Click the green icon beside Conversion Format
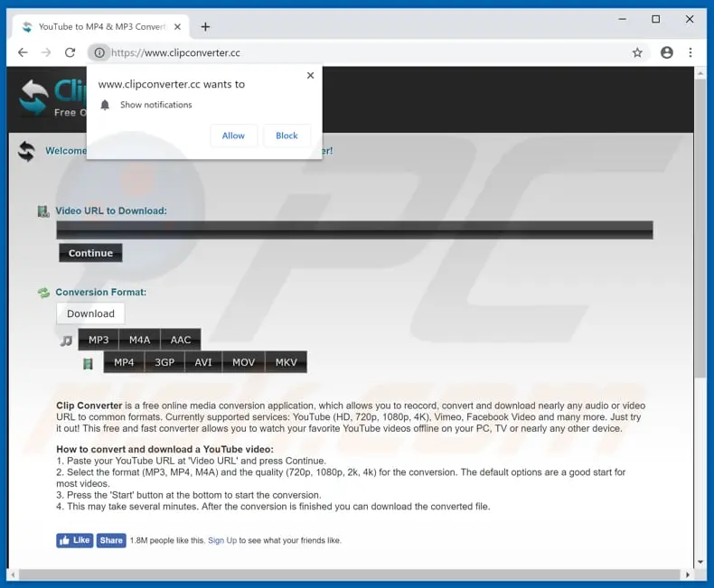The height and width of the screenshot is (588, 714). [43, 293]
